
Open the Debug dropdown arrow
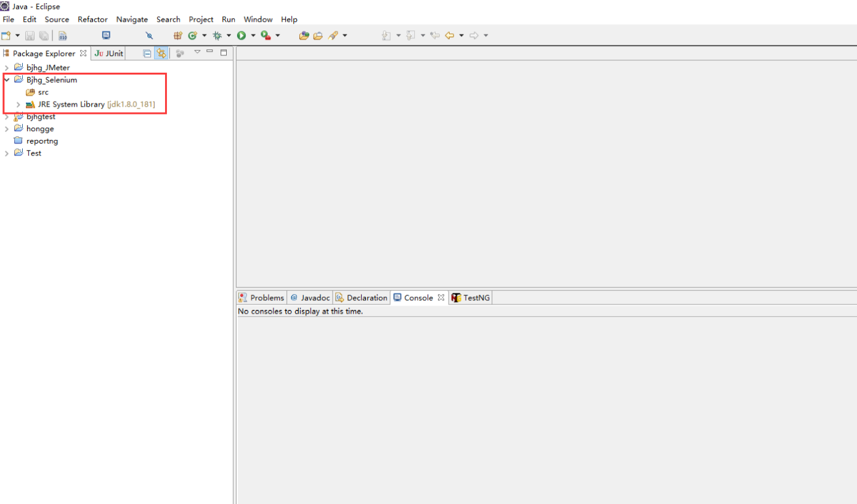point(229,36)
